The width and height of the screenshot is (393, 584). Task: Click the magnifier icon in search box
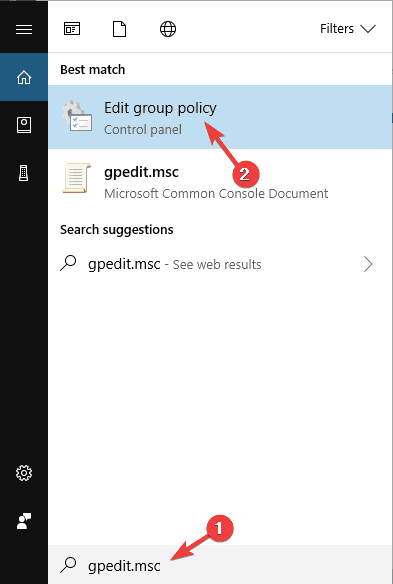pyautogui.click(x=68, y=564)
